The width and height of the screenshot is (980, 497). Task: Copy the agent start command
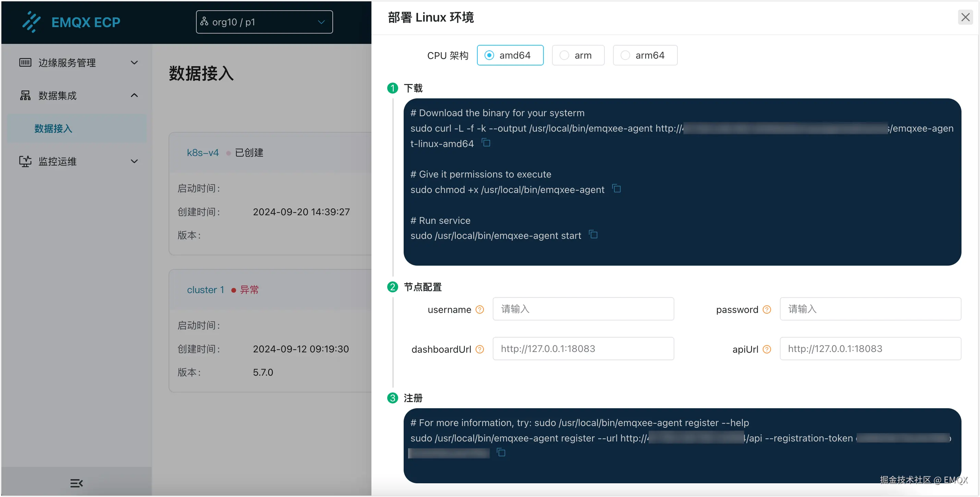coord(593,235)
